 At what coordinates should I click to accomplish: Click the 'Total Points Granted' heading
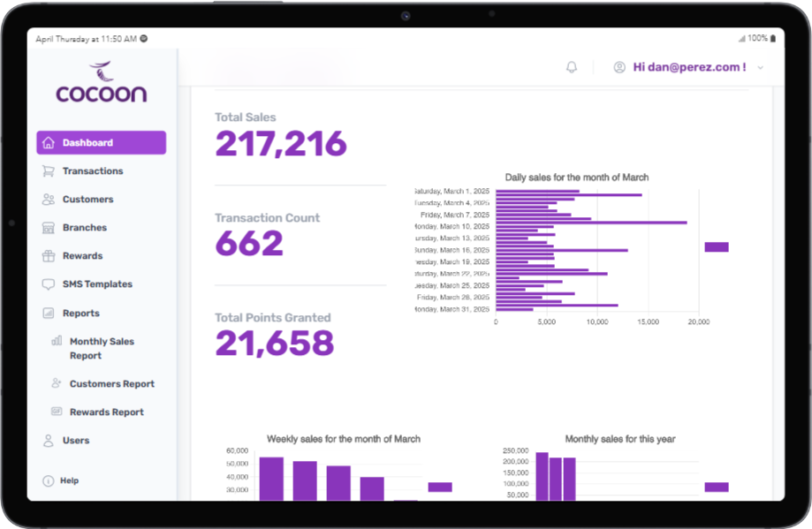point(273,318)
